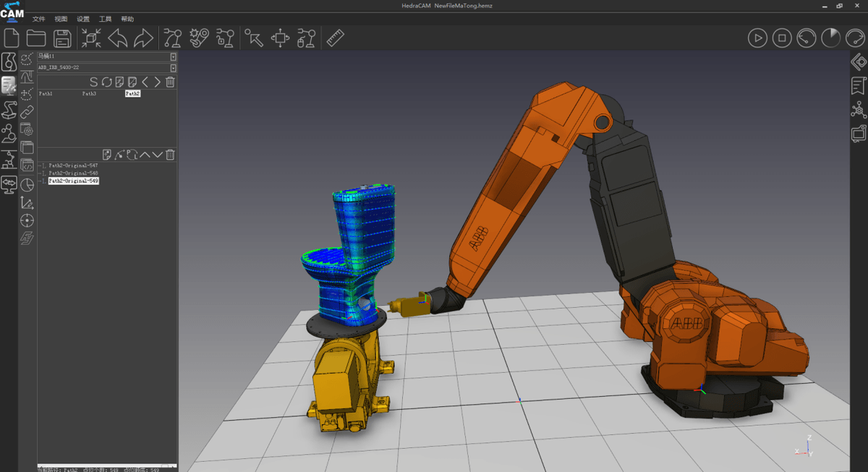Select the cursor pick tool
This screenshot has width=868, height=472.
tap(254, 38)
